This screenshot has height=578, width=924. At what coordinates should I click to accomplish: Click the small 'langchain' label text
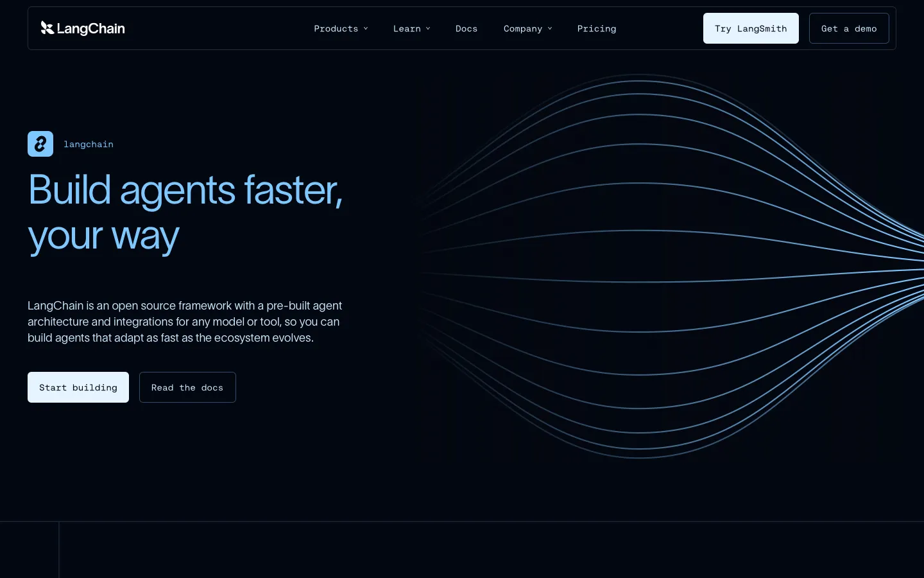click(x=89, y=144)
